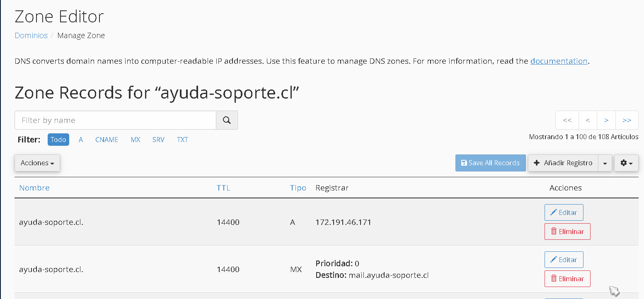This screenshot has height=299, width=644.
Task: Expand the Acciones dropdown
Action: 37,163
